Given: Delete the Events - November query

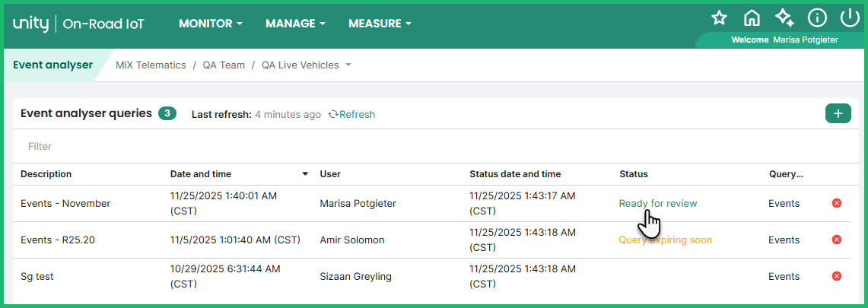Looking at the screenshot, I should [x=837, y=203].
